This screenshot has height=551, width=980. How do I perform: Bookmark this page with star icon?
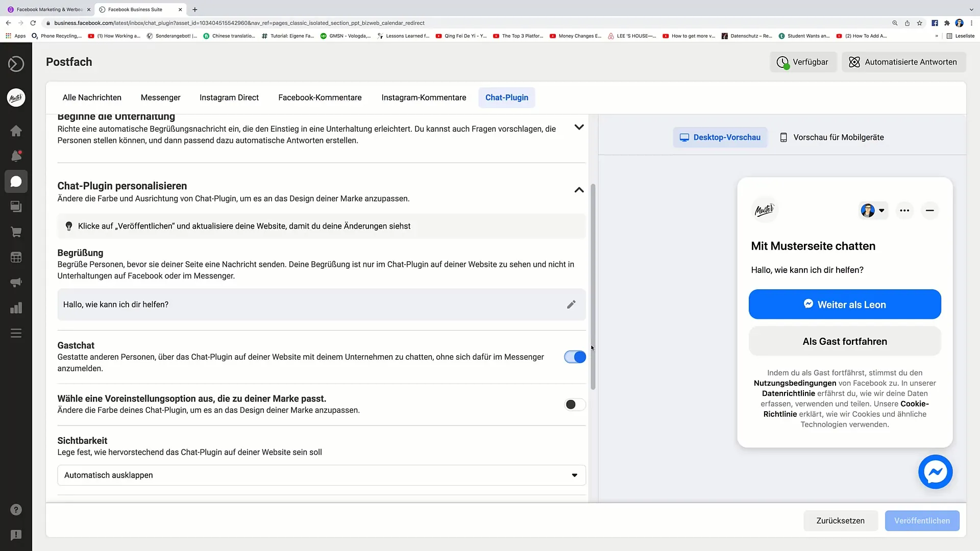click(919, 23)
